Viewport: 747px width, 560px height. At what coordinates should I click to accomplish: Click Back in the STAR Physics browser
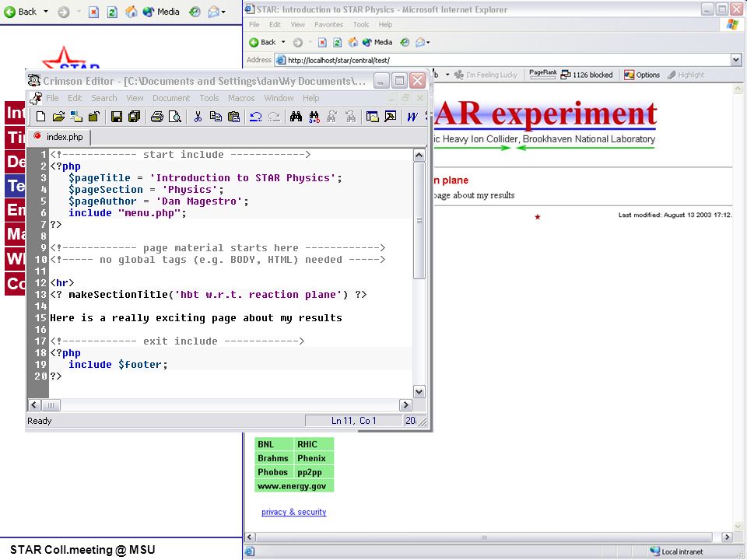(262, 42)
